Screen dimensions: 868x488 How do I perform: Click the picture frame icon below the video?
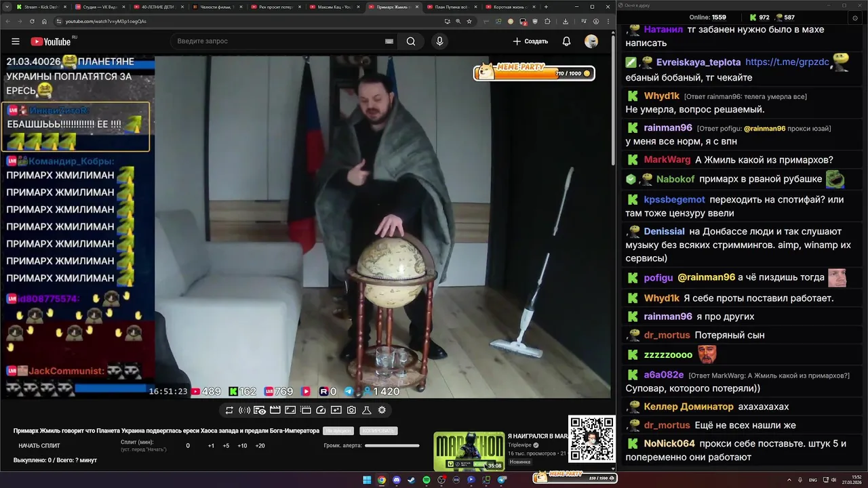(x=290, y=410)
